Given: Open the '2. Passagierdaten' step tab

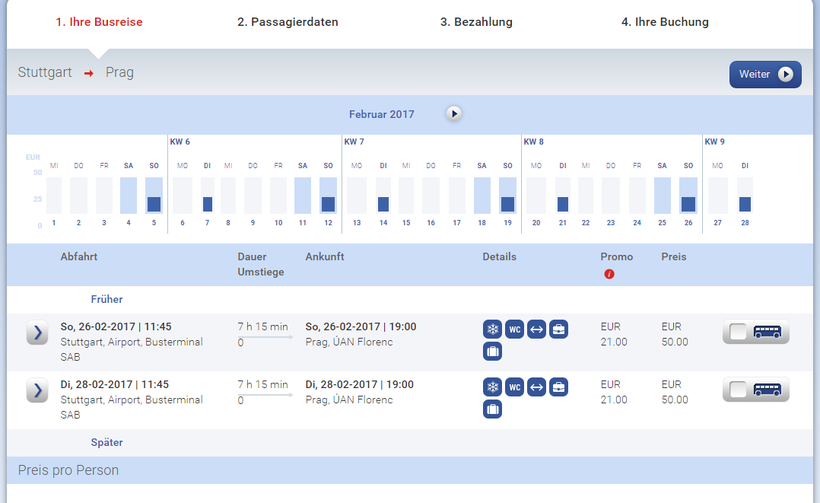Looking at the screenshot, I should click(288, 22).
